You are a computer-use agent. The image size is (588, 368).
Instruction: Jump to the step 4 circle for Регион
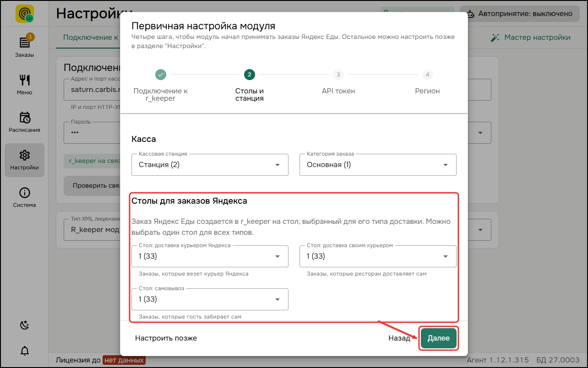(427, 75)
